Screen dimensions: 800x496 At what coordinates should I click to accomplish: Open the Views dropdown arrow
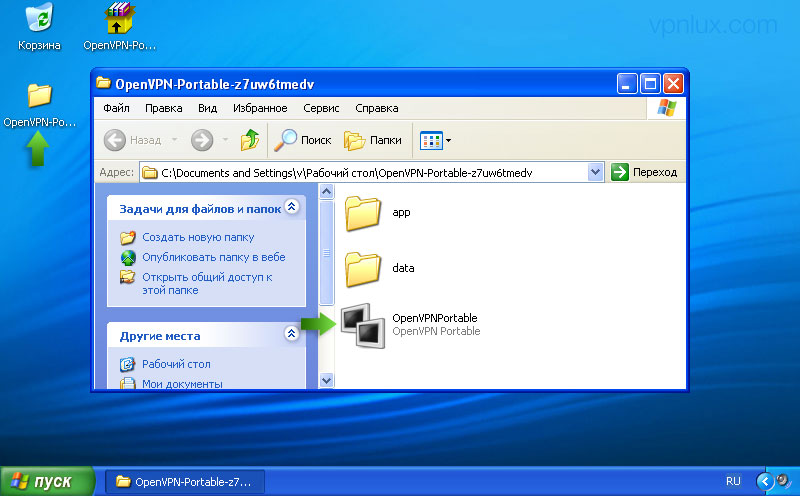coord(448,140)
